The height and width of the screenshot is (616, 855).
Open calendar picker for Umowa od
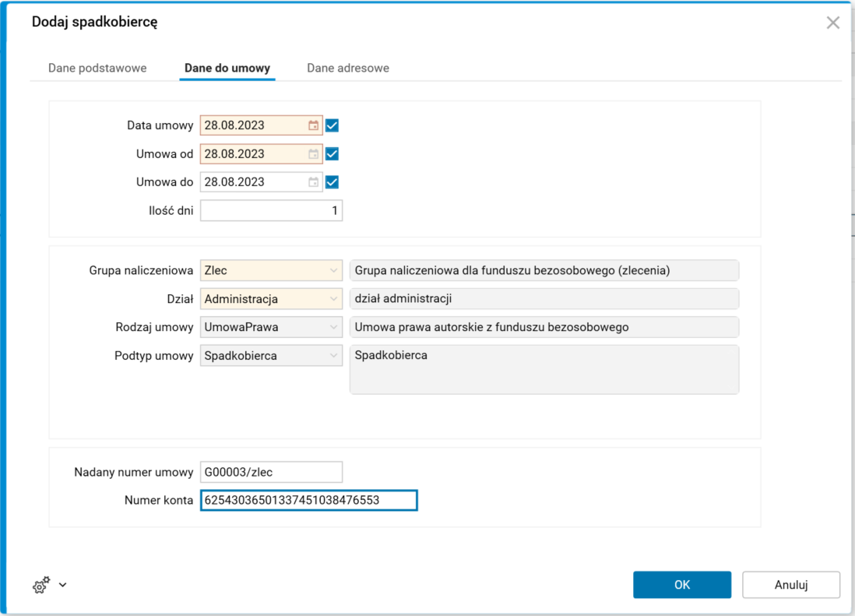(313, 154)
